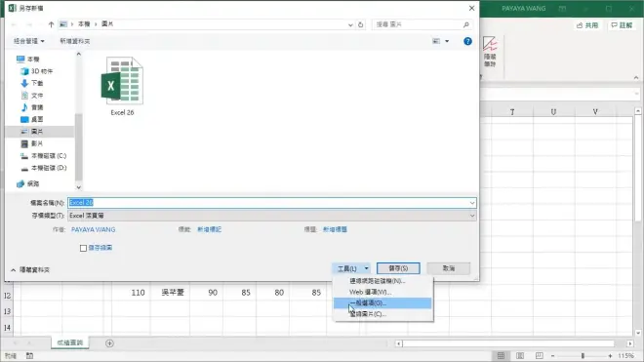Add a new sheet with the plus icon
Image resolution: width=644 pixels, height=362 pixels.
click(x=109, y=343)
